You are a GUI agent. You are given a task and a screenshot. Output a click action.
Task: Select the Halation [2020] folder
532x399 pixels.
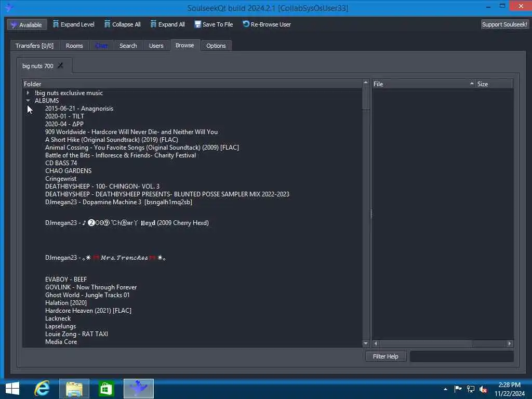66,303
